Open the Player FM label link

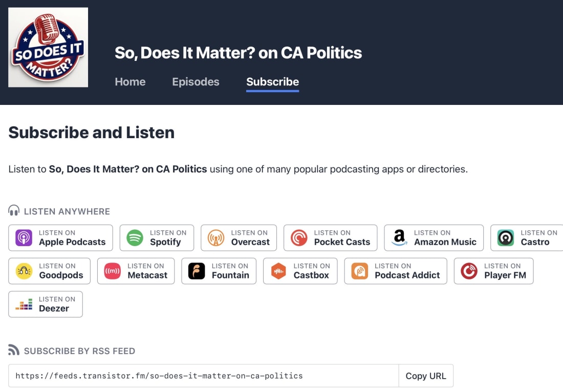(x=505, y=275)
